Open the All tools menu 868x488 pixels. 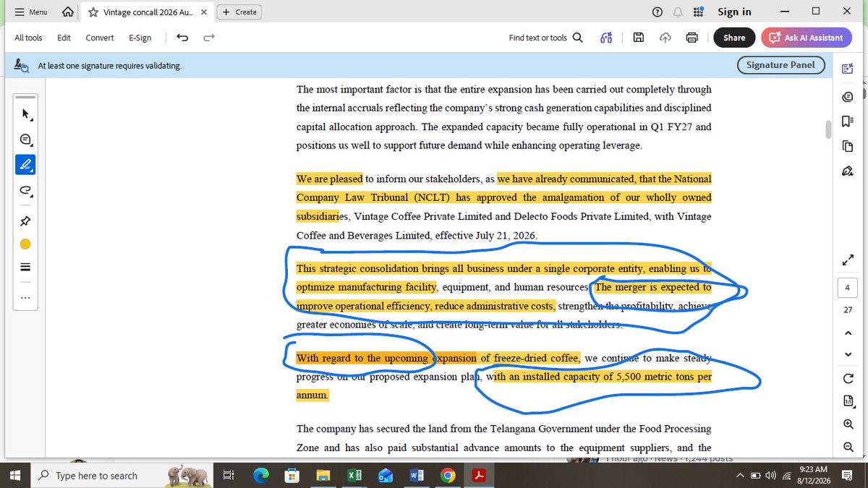tap(28, 38)
